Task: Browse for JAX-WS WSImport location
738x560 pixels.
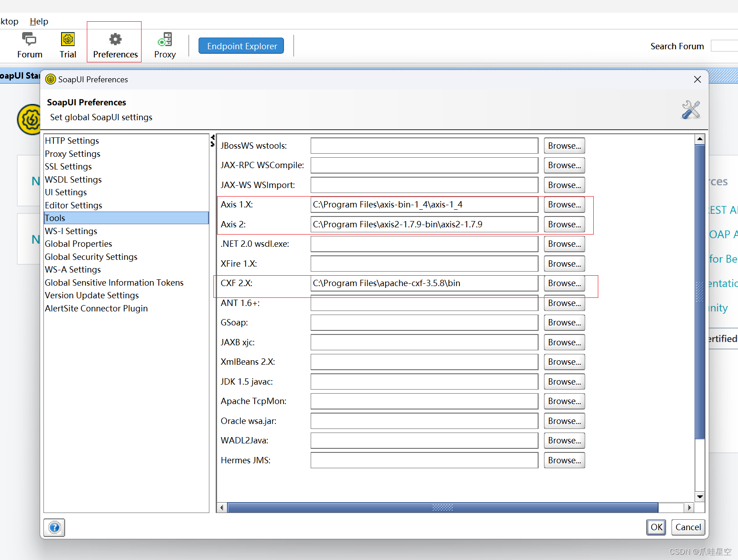Action: [x=564, y=185]
